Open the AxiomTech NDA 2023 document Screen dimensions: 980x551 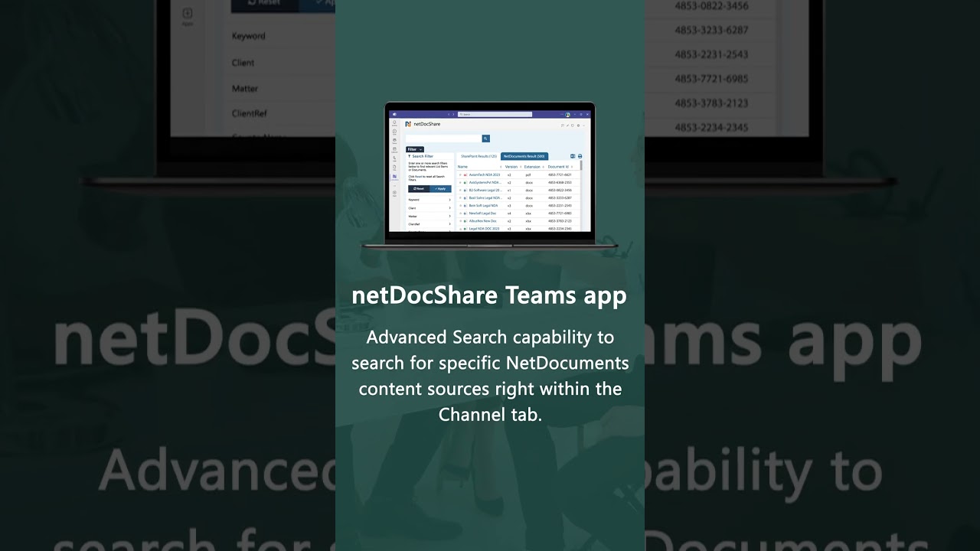click(x=485, y=175)
